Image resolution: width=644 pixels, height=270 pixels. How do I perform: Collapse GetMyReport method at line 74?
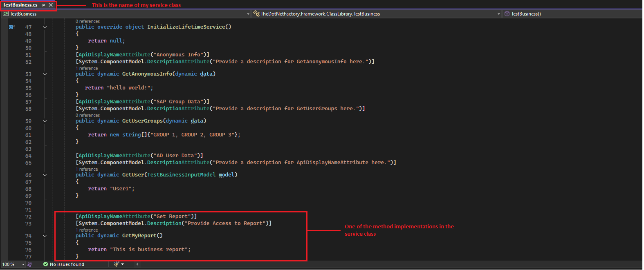45,236
